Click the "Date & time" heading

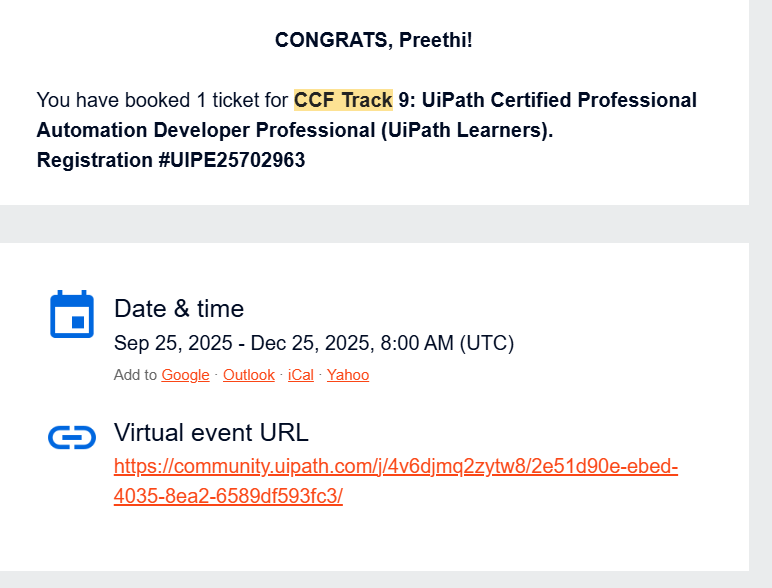point(179,308)
